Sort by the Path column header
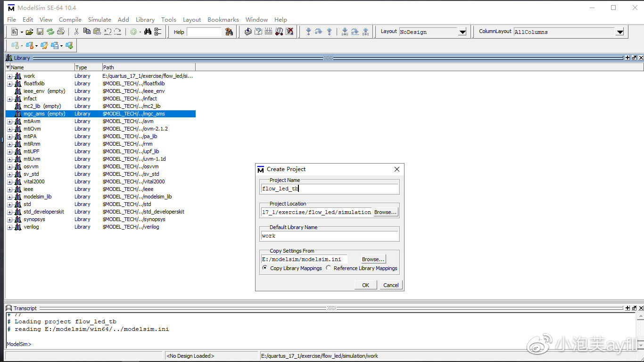Screen dimensions: 644x362 pyautogui.click(x=149, y=67)
